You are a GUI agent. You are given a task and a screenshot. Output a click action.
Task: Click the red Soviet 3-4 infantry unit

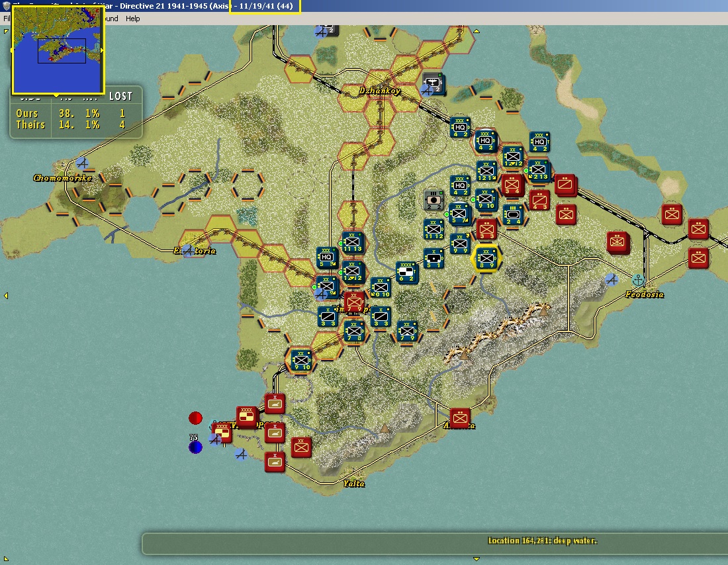512,185
